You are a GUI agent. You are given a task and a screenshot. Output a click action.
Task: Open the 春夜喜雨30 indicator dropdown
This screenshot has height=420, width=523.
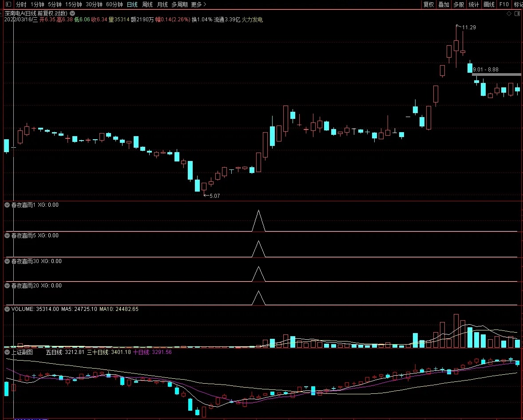[x=7, y=261]
